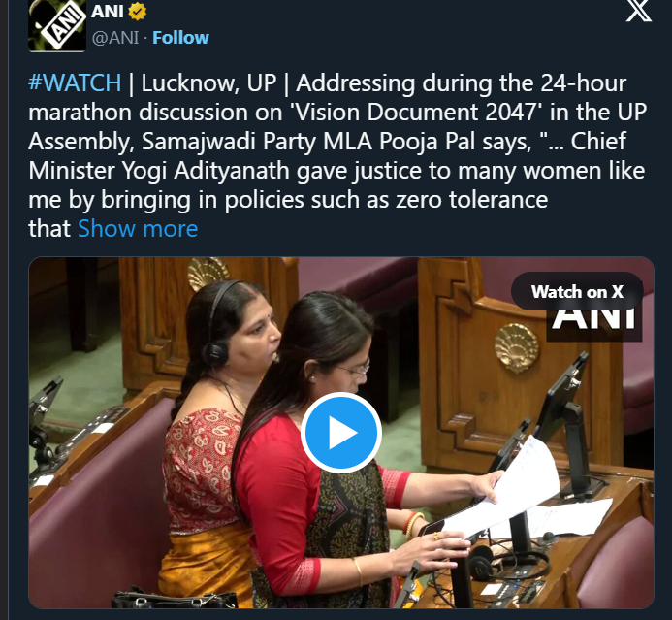Click the golden shell emblem on right panel
The width and height of the screenshot is (672, 620).
pyautogui.click(x=517, y=347)
